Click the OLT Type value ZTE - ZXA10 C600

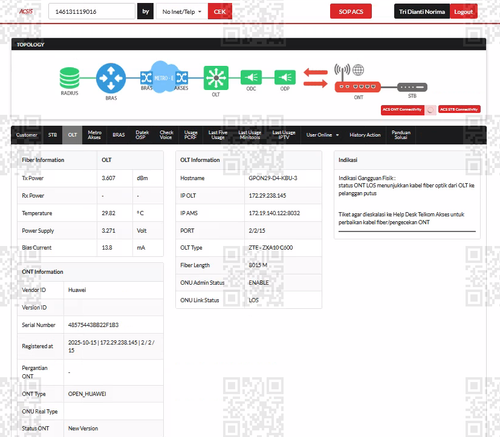(x=271, y=248)
